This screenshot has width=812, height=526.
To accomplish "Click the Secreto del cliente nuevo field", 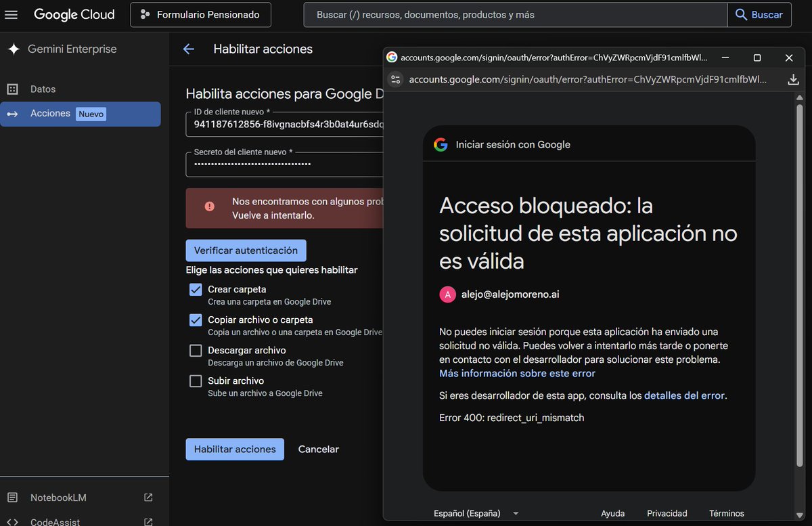I will point(285,164).
